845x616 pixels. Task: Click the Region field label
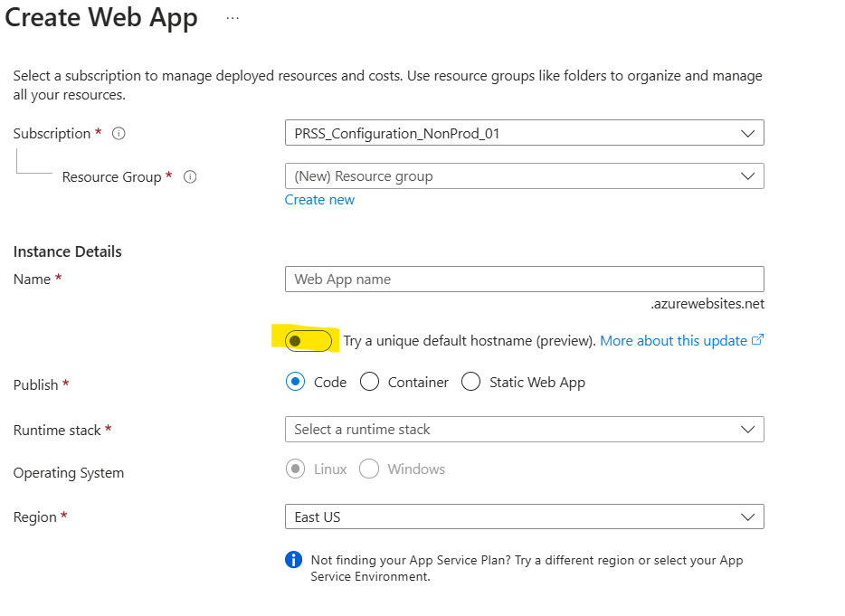coord(35,516)
